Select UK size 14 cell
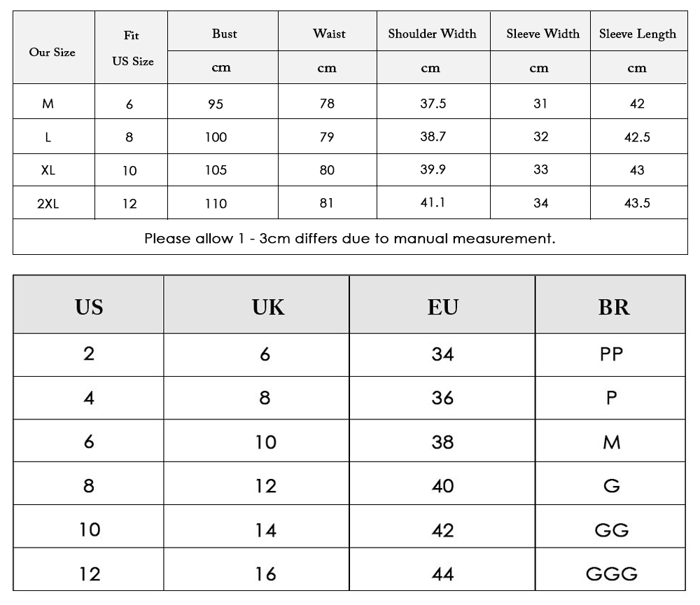The width and height of the screenshot is (700, 605). pos(265,530)
